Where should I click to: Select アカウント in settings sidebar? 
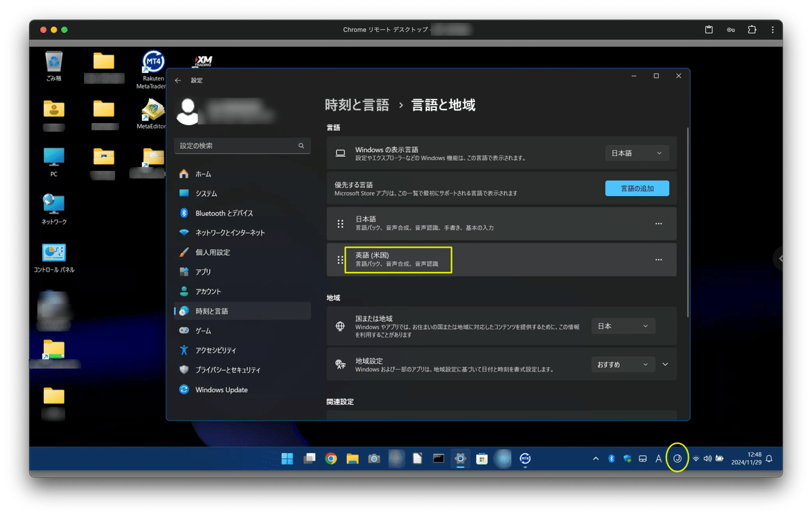point(242,291)
